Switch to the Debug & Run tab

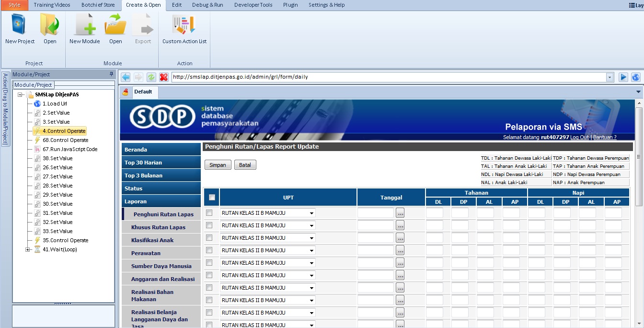tap(207, 5)
